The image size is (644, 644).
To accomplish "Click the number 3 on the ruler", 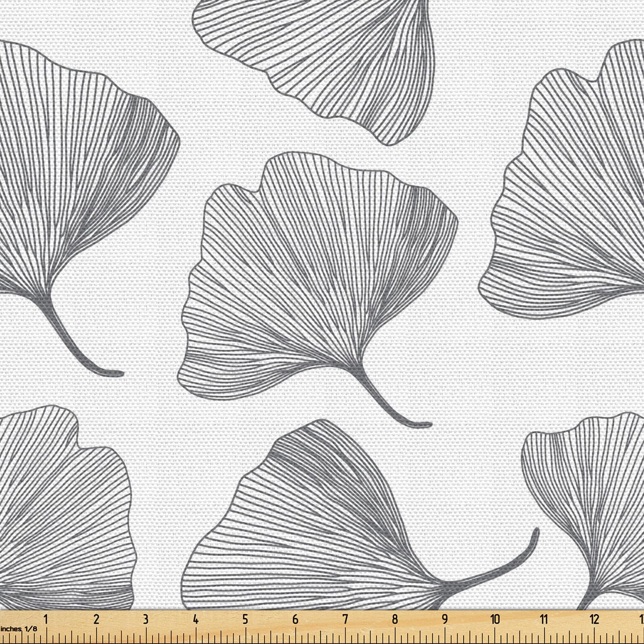I will (x=146, y=619).
